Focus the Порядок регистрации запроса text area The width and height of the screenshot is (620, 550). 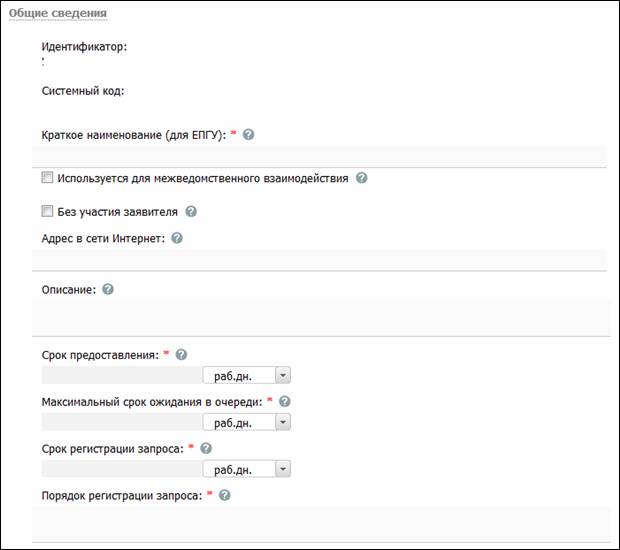pos(321,524)
